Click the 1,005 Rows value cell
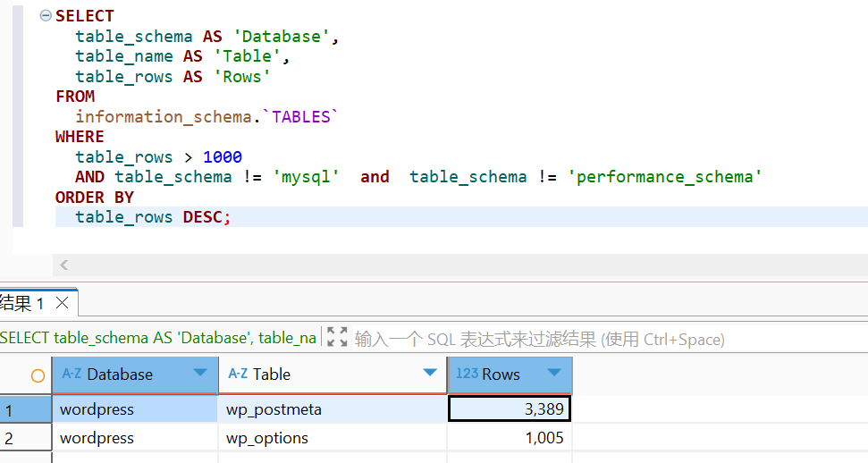 pos(509,438)
